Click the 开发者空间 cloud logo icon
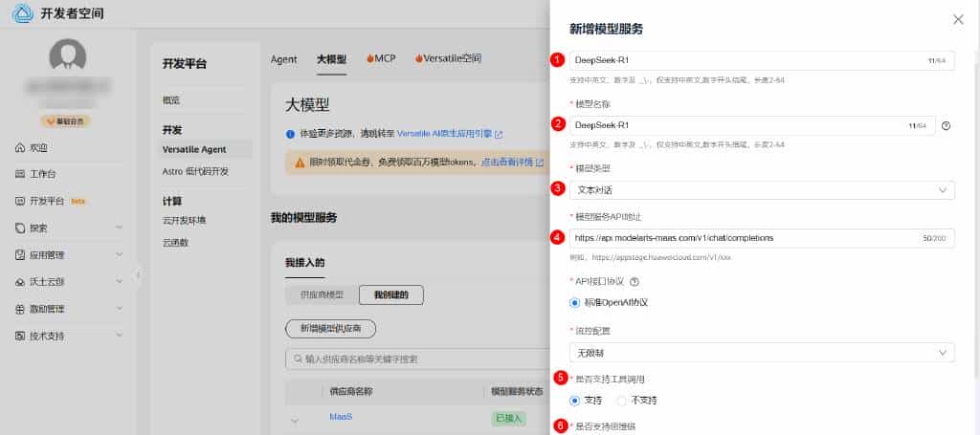This screenshot has width=980, height=435. coord(23,13)
